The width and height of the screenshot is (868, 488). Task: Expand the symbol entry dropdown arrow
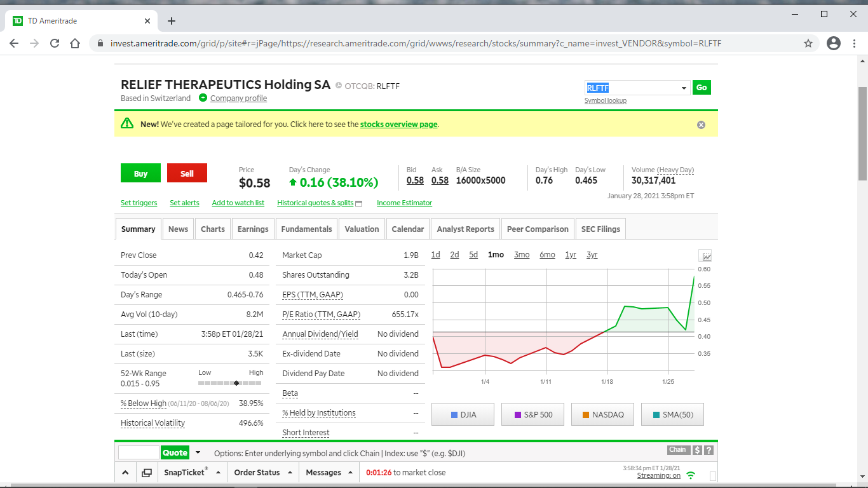click(x=684, y=88)
